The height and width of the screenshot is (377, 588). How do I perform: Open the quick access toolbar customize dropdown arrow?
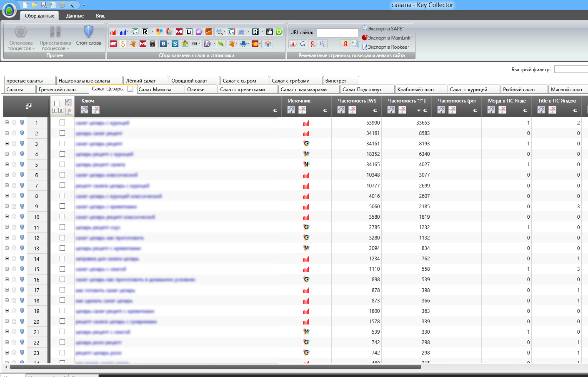pyautogui.click(x=84, y=5)
